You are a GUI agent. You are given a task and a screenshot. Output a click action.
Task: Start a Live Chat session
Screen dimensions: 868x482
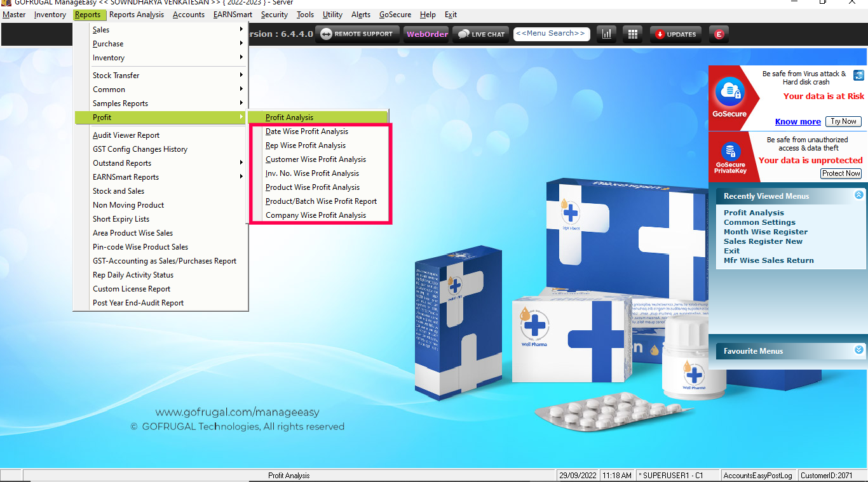point(482,34)
